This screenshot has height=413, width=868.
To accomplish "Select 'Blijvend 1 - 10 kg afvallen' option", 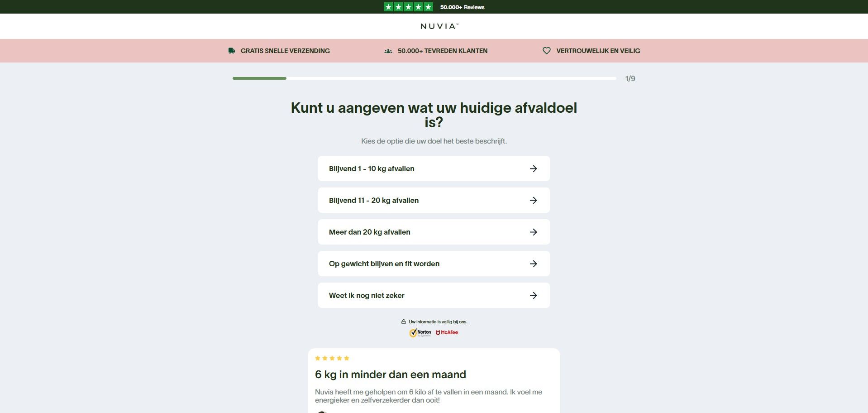I will point(372,168).
